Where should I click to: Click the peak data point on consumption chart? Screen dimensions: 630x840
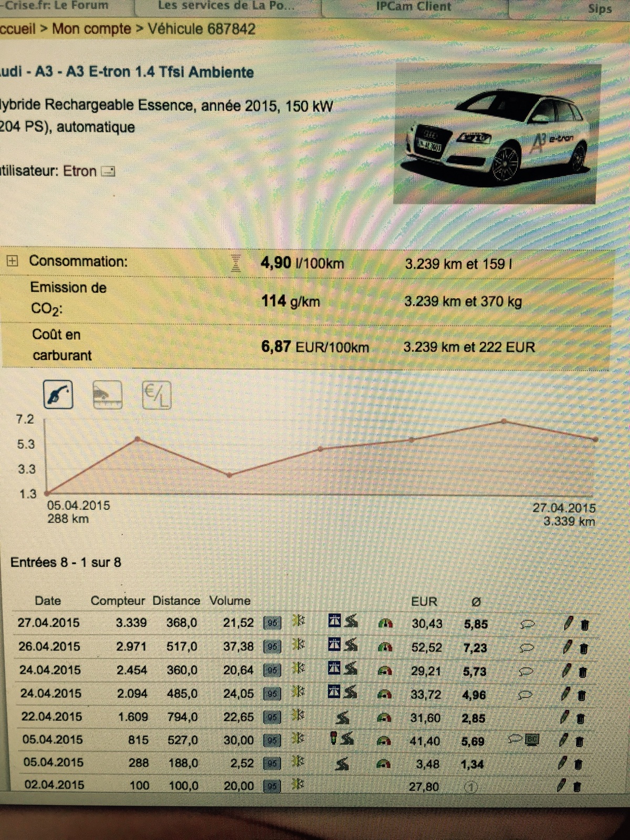pos(504,421)
